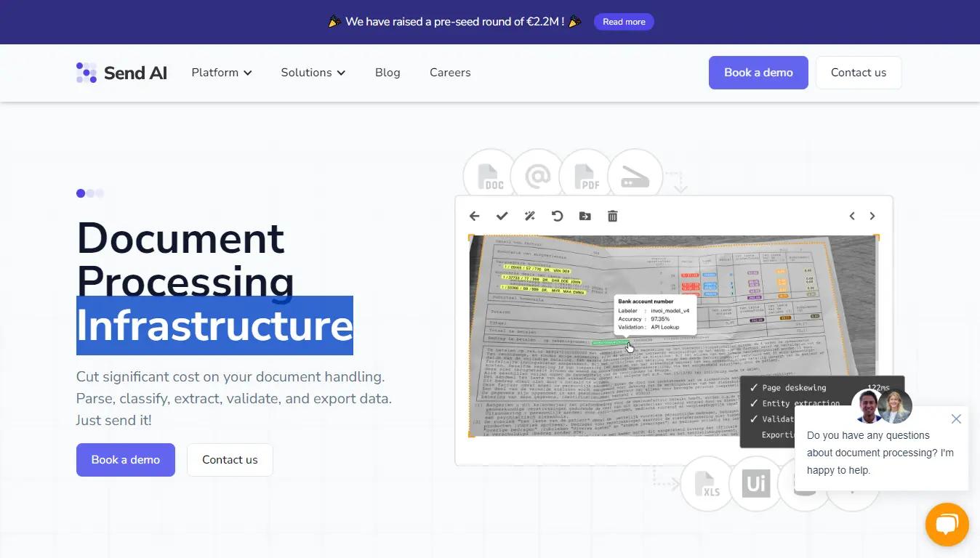This screenshot has height=558, width=980.
Task: Go to previous document with left chevron
Action: point(852,216)
